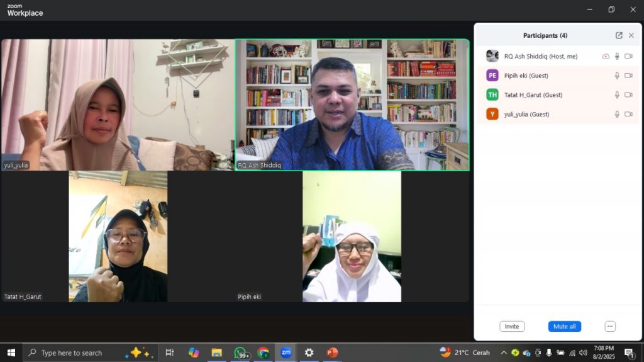Click yuli_yulia's camera icon in list
Screen dimensions: 644x362
tap(628, 115)
